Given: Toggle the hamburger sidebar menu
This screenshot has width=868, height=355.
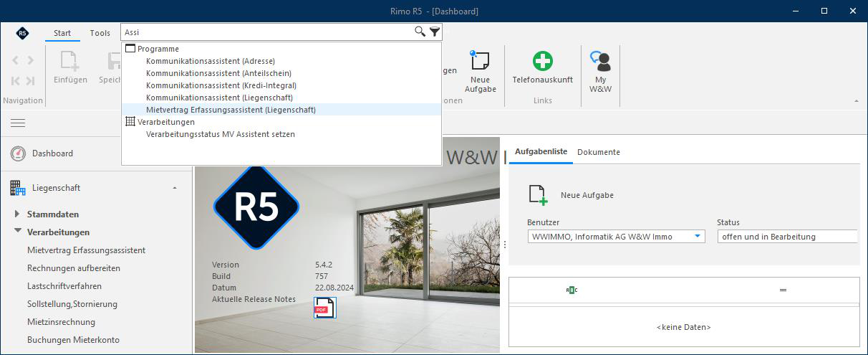Looking at the screenshot, I should coord(19,123).
